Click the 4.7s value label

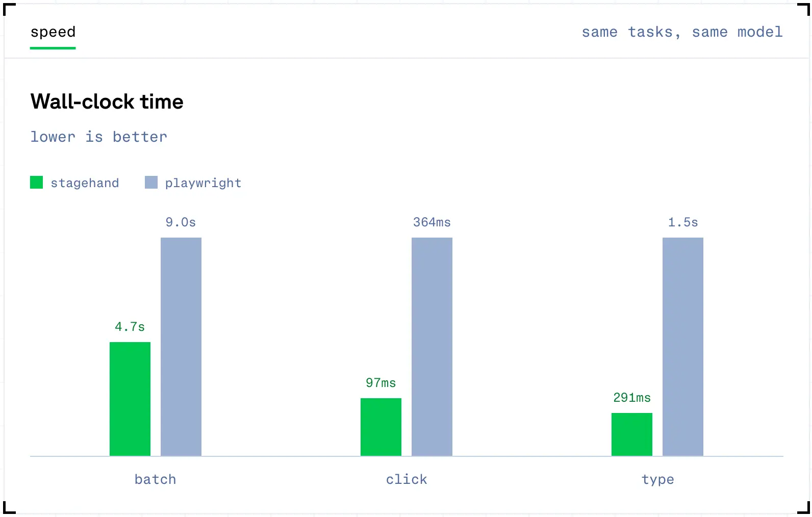coord(130,327)
